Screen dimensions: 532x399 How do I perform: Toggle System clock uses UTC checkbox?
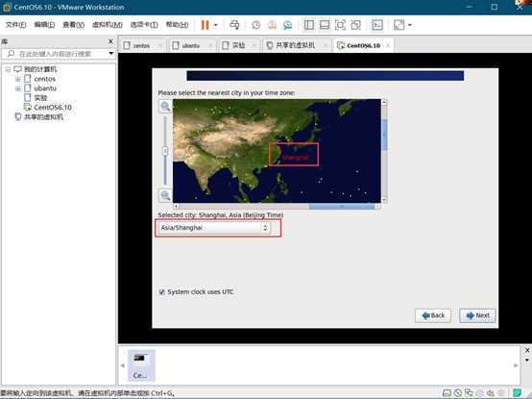pos(162,291)
